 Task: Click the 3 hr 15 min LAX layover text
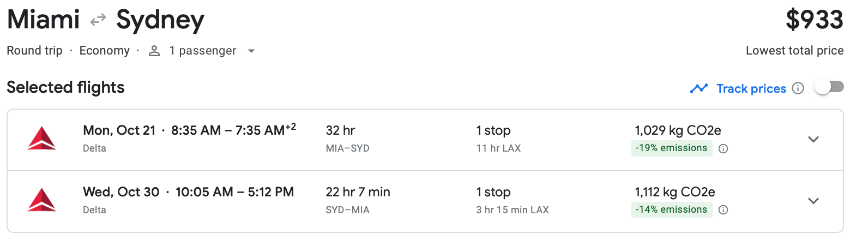[512, 210]
